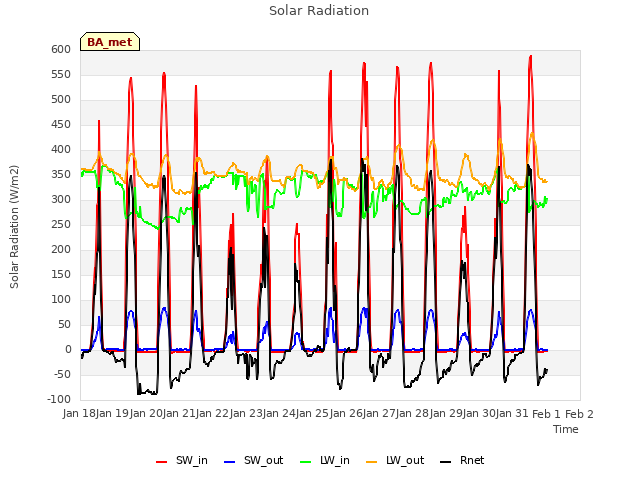640x480 pixels.
Task: Click the Rnet legend entry
Action: (462, 461)
